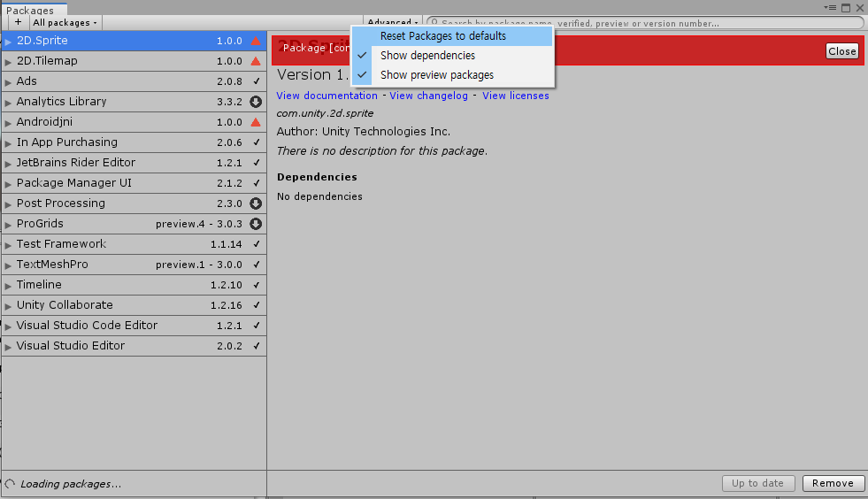Select the Visual Studio Code Editor row

tap(134, 326)
